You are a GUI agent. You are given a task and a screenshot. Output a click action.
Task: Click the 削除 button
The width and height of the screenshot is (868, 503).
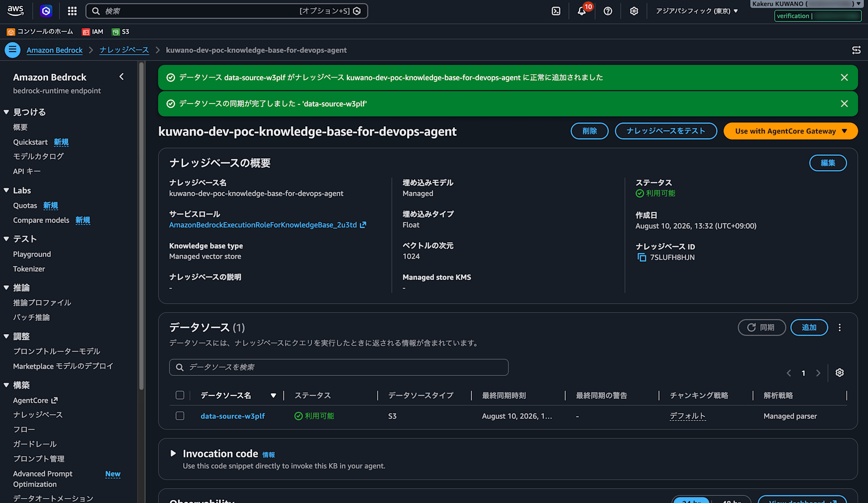tap(589, 131)
